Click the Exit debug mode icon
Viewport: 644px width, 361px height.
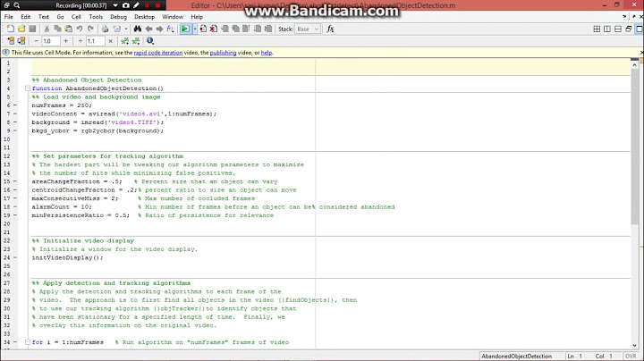[268, 29]
